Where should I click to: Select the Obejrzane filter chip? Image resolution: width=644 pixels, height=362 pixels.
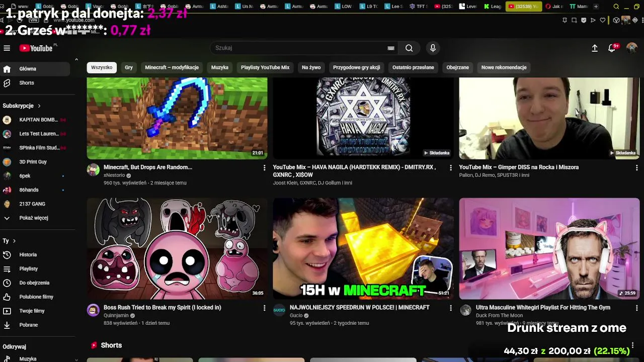457,67
